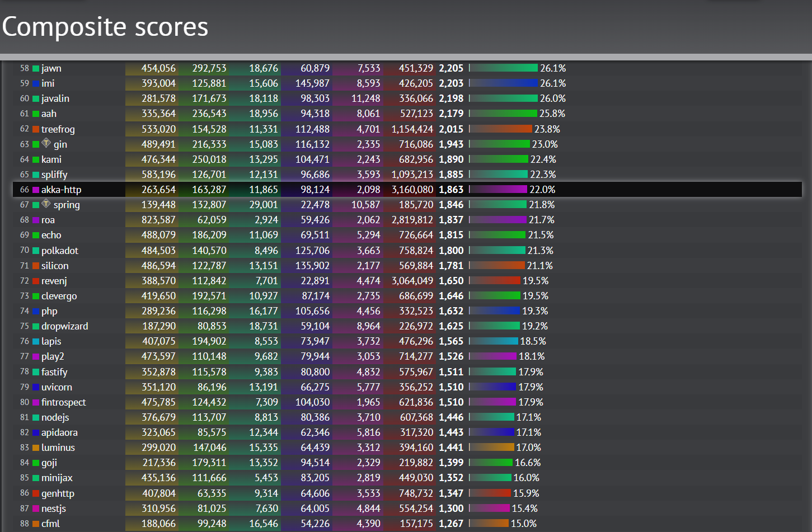Select the aah framework name
This screenshot has width=812, height=532.
(49, 114)
